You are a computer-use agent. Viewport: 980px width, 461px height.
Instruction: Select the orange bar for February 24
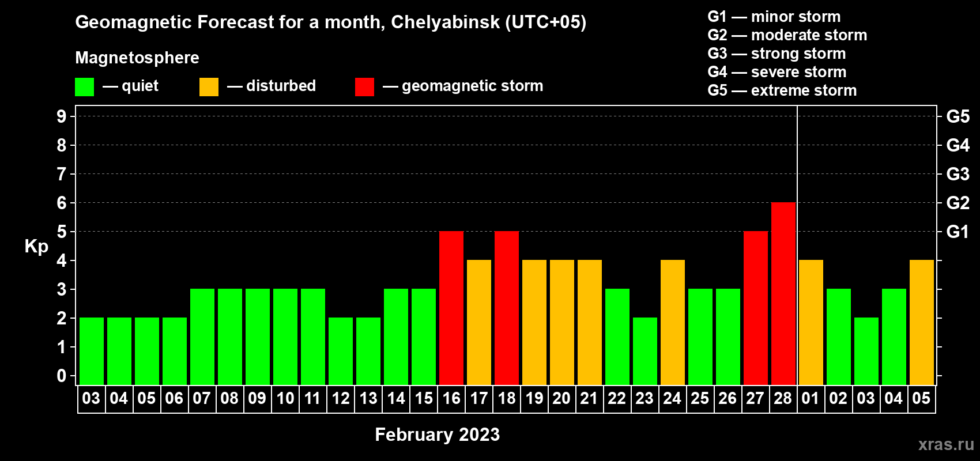[673, 323]
